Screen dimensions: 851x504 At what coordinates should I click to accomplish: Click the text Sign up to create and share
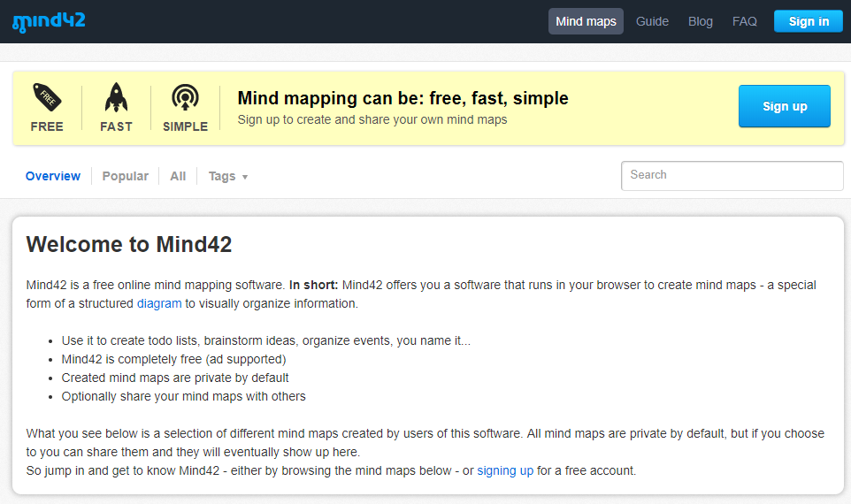point(372,119)
